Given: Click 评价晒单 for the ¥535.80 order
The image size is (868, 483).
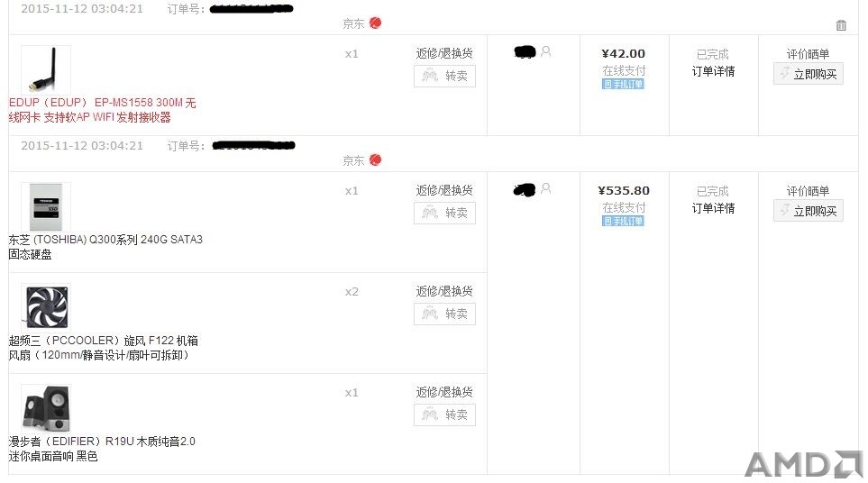Looking at the screenshot, I should point(808,191).
